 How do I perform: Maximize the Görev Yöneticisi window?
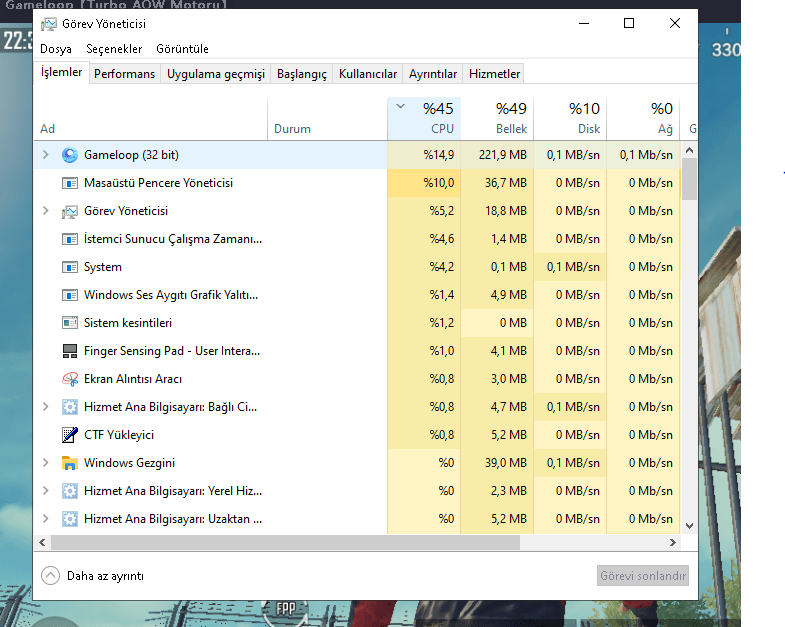[x=629, y=24]
